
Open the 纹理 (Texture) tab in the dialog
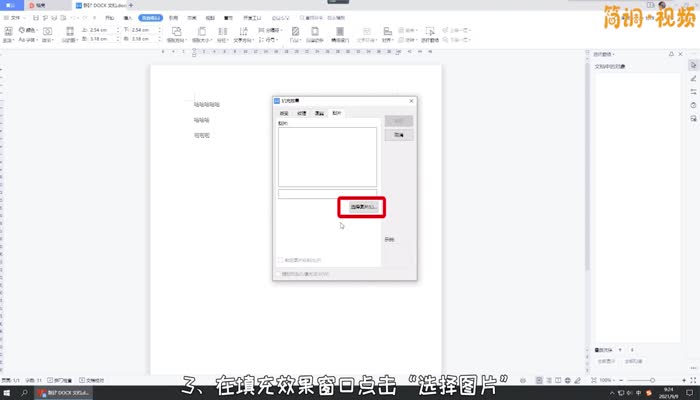pos(301,114)
